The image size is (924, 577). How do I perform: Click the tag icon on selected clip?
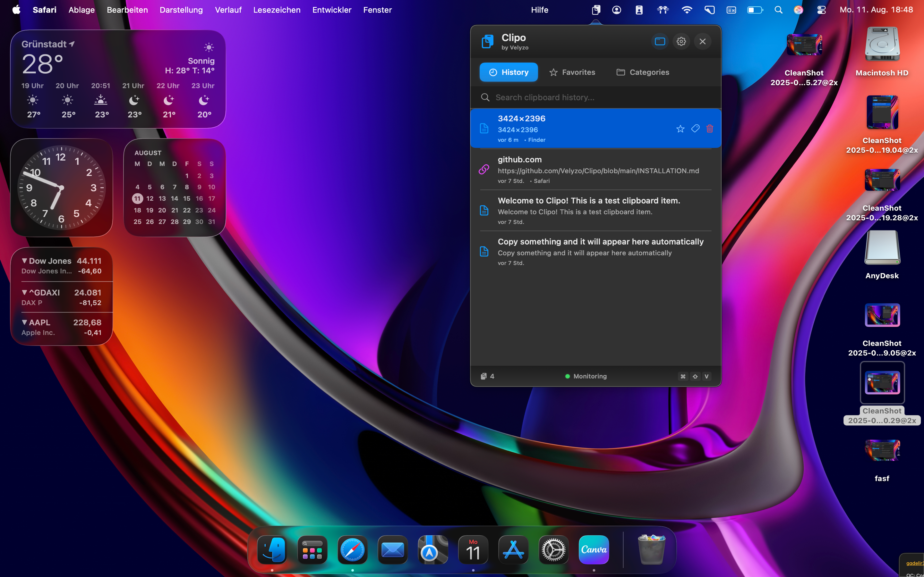(695, 129)
